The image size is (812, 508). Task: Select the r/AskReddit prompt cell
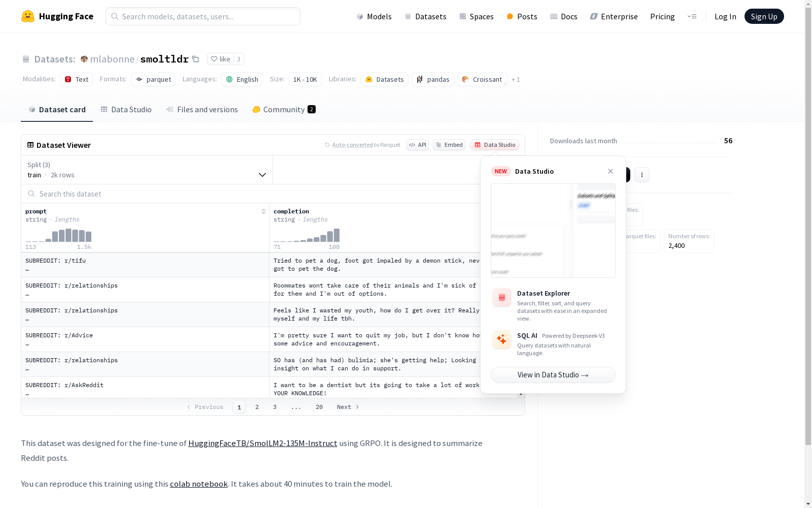(x=145, y=388)
